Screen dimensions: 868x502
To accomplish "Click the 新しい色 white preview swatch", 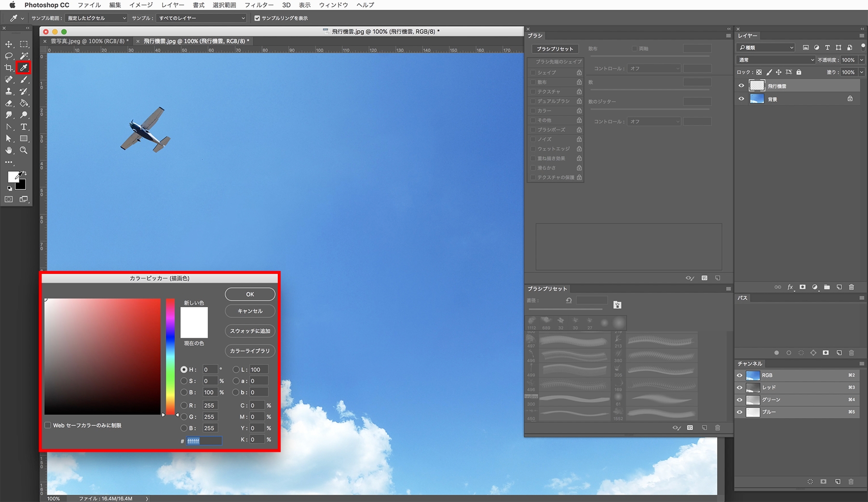I will pos(194,315).
